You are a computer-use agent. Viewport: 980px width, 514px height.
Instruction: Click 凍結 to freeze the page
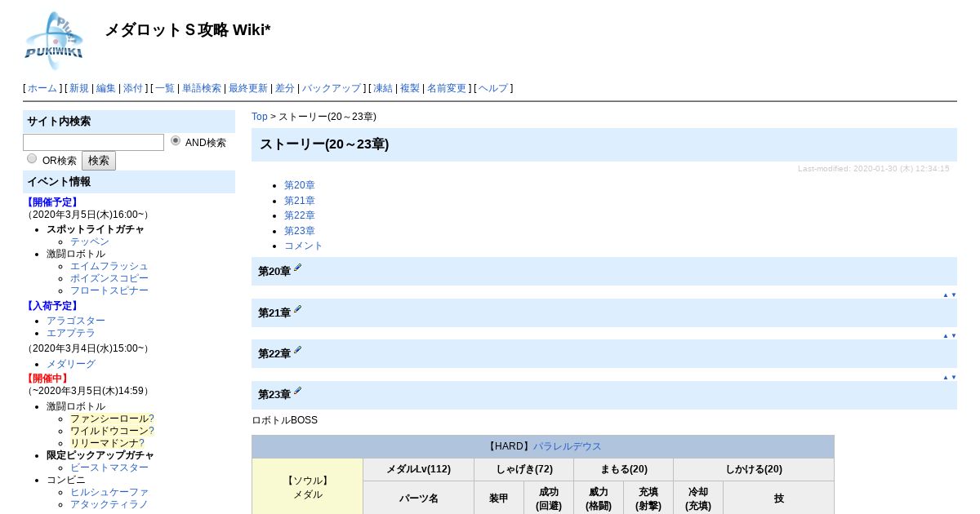pyautogui.click(x=383, y=88)
